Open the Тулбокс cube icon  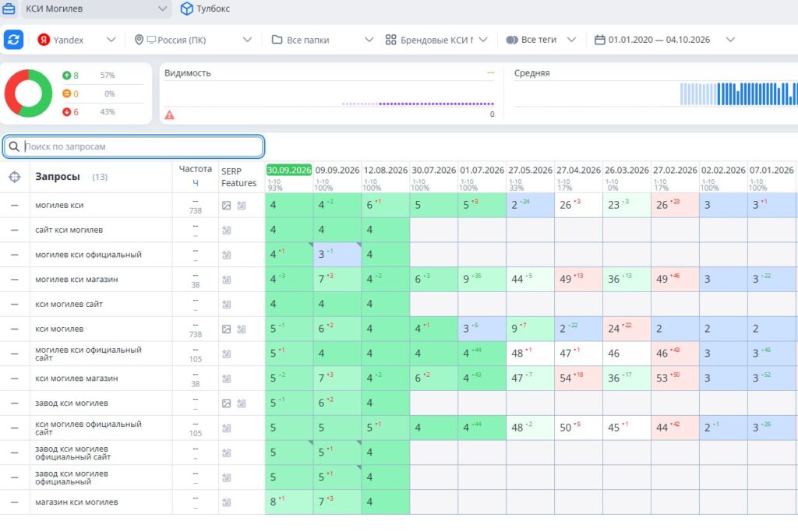tap(187, 9)
